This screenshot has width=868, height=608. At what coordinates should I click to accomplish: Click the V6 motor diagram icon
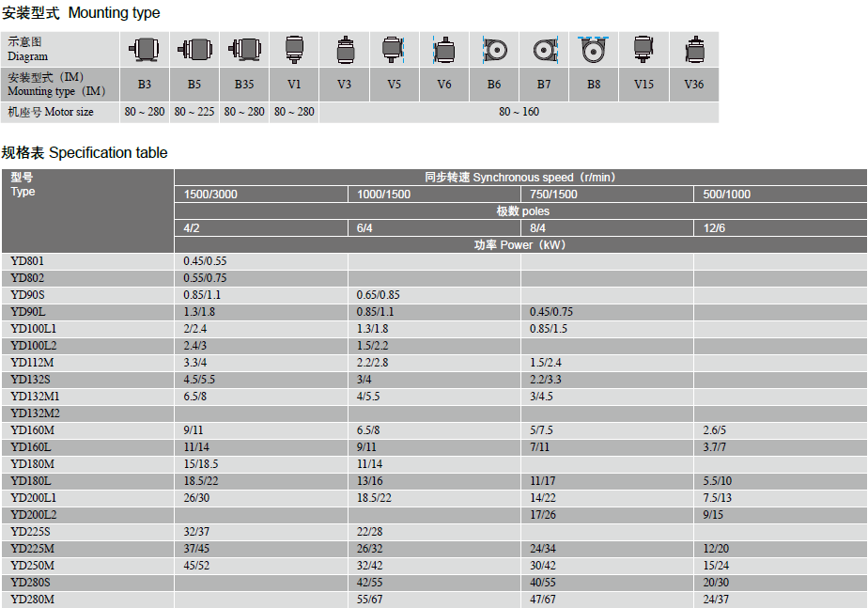443,50
